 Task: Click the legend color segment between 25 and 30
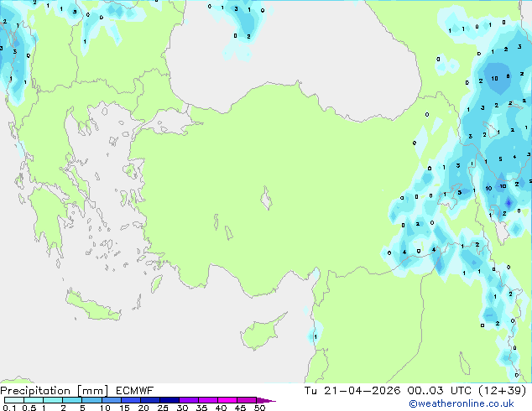coord(170,400)
